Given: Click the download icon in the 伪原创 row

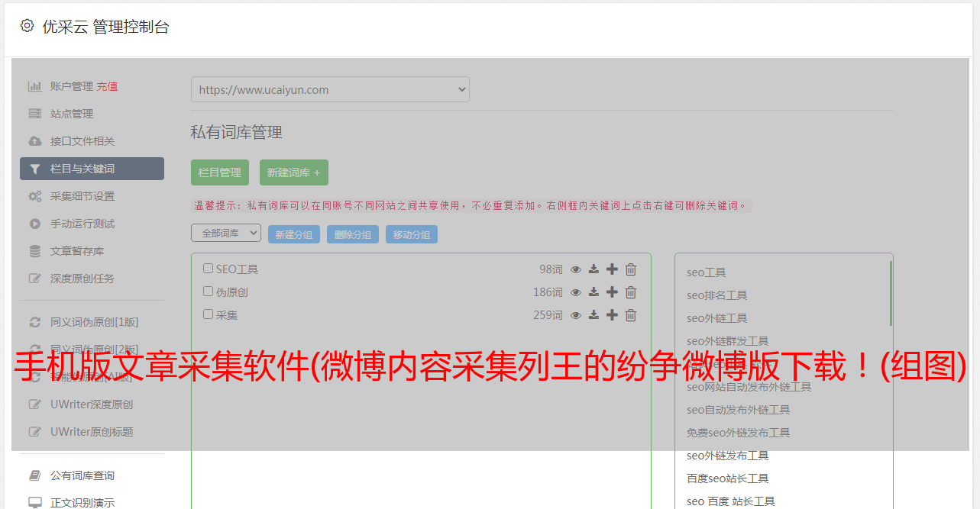Looking at the screenshot, I should pos(593,292).
